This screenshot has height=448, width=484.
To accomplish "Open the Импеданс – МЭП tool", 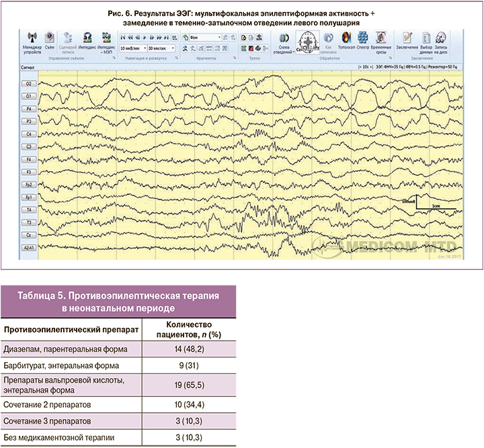I will tap(106, 39).
